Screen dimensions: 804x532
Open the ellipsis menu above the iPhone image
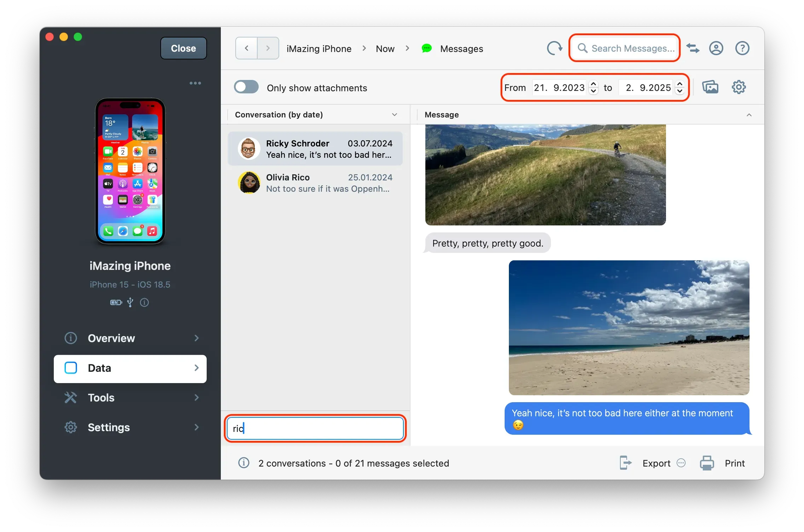(x=195, y=83)
